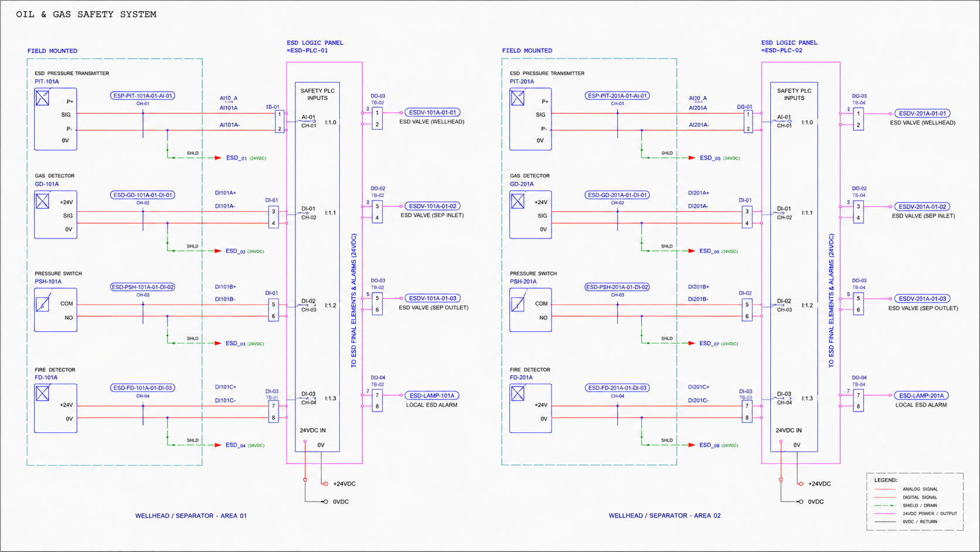The image size is (980, 552).
Task: Select the ESDV-101A-01-03 sep outlet valve tag
Action: click(433, 298)
